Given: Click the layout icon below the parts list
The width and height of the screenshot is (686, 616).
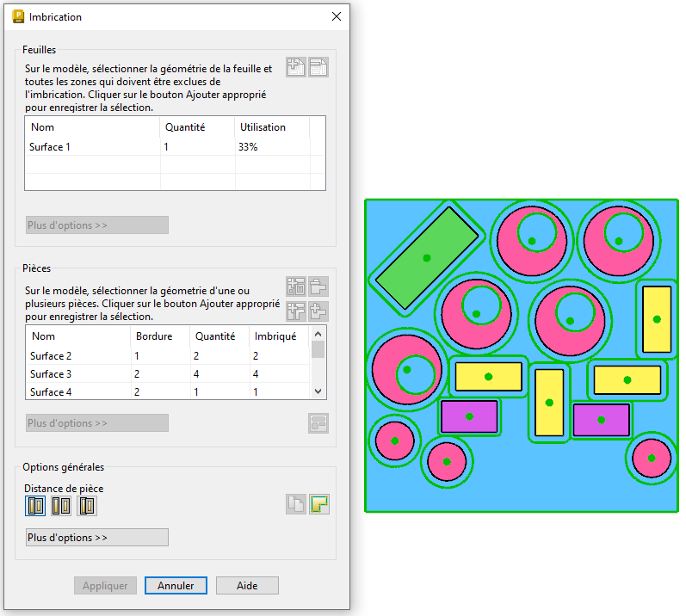Looking at the screenshot, I should click(x=318, y=422).
